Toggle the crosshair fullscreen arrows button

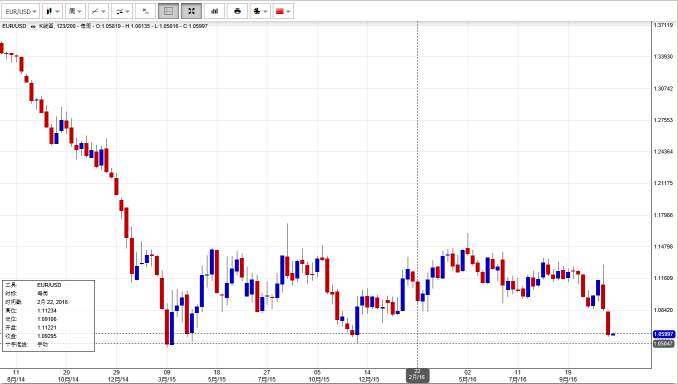point(191,11)
